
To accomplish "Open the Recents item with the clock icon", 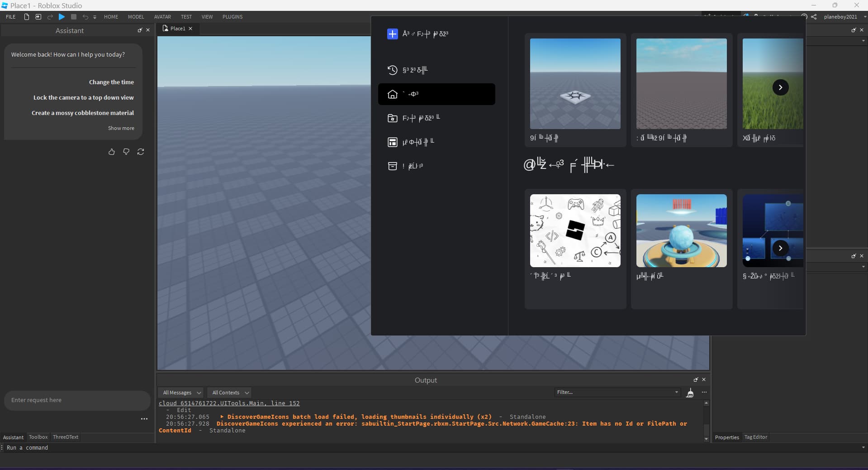I will tap(436, 70).
